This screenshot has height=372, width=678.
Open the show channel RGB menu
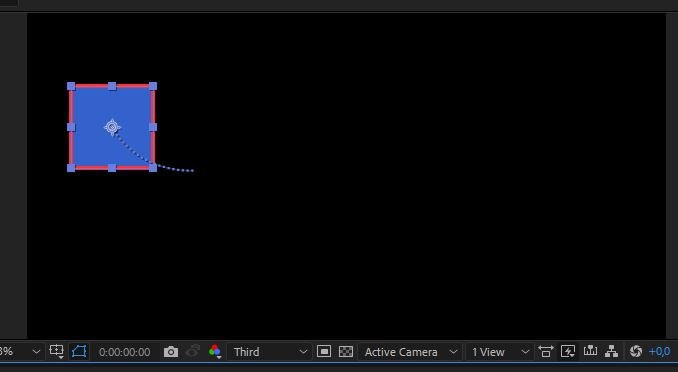(215, 352)
